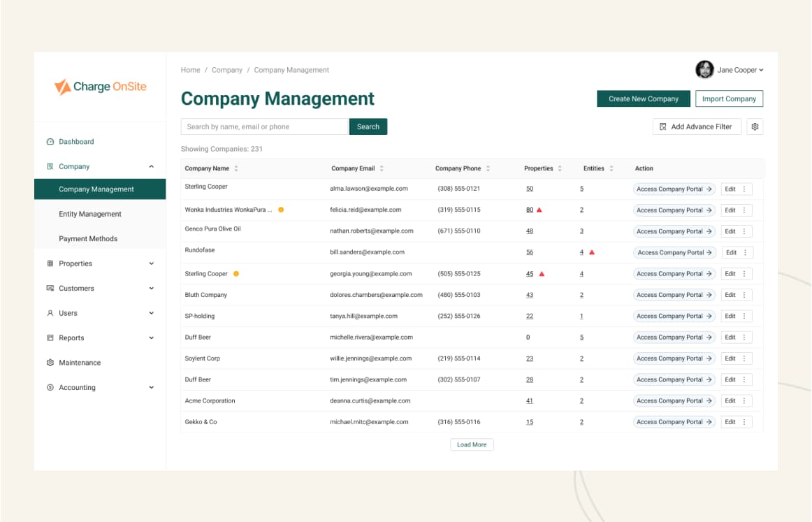Open Access Company Portal for Bluth Company

click(x=674, y=295)
